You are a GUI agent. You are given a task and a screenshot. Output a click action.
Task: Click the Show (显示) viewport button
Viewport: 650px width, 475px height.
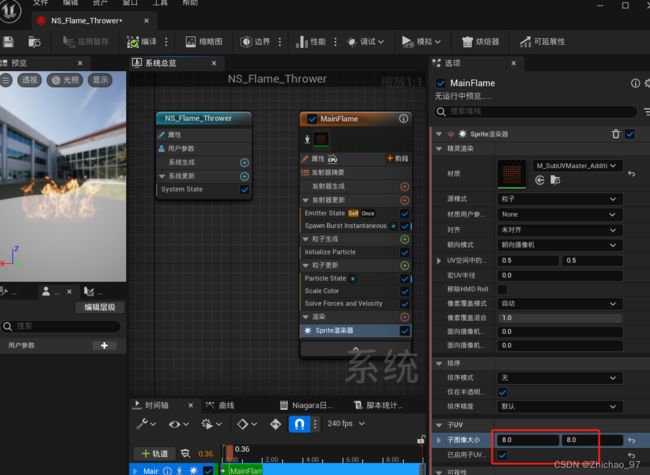coord(100,80)
